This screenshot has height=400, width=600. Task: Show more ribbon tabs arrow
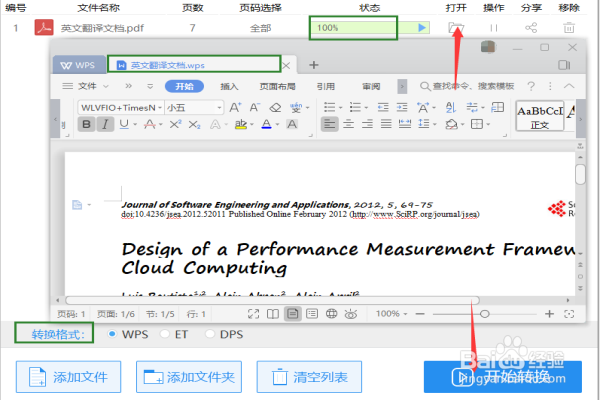pyautogui.click(x=402, y=87)
